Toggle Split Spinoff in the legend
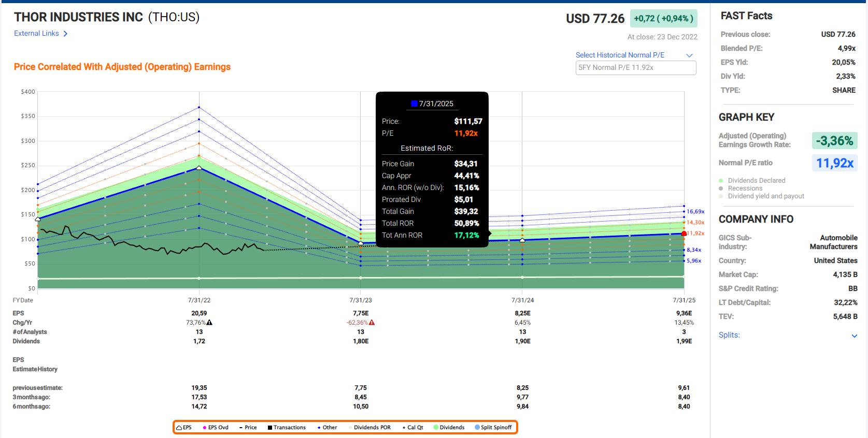Image resolution: width=868 pixels, height=438 pixels. click(x=493, y=428)
